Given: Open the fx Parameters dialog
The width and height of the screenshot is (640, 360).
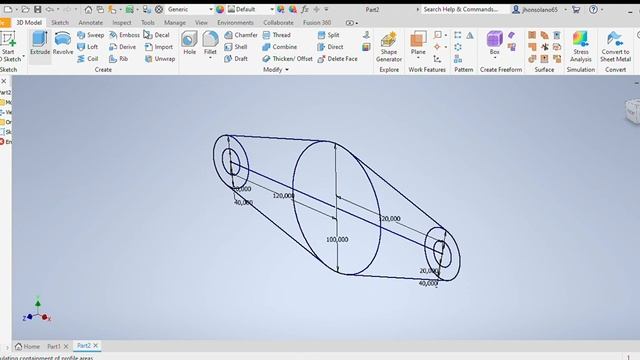Looking at the screenshot, I should [304, 9].
